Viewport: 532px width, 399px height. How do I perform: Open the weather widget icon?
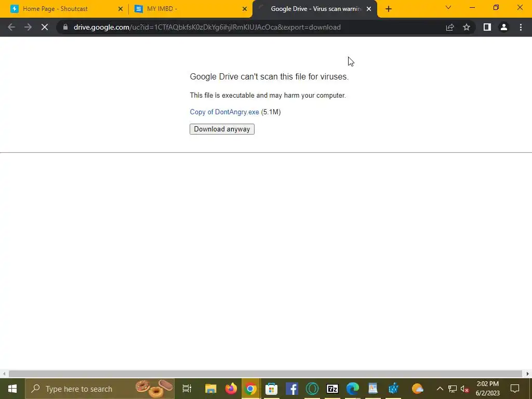(417, 389)
